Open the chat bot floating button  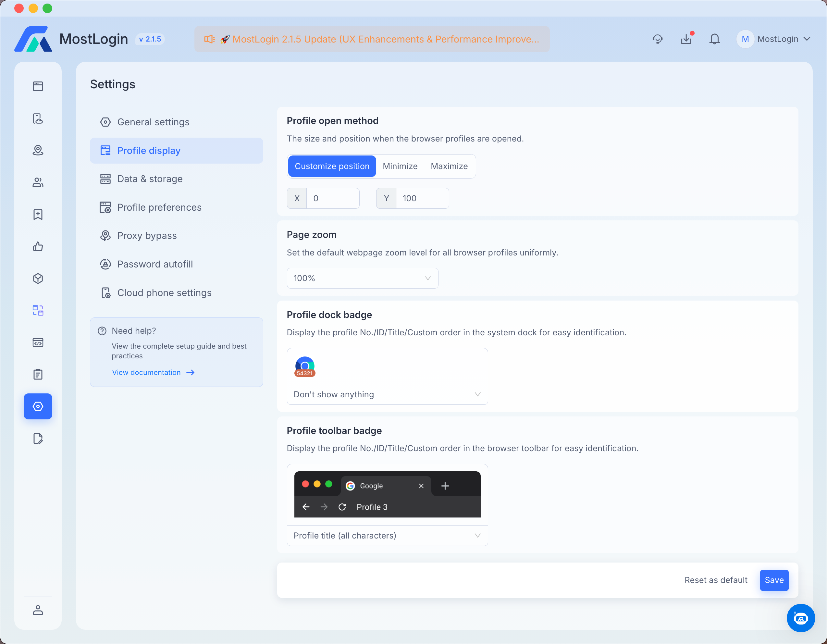click(x=801, y=618)
